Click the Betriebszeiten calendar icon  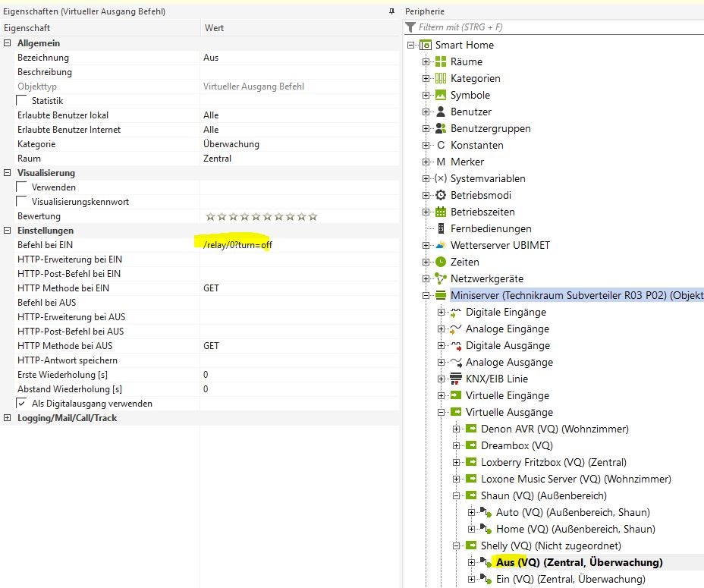(441, 212)
